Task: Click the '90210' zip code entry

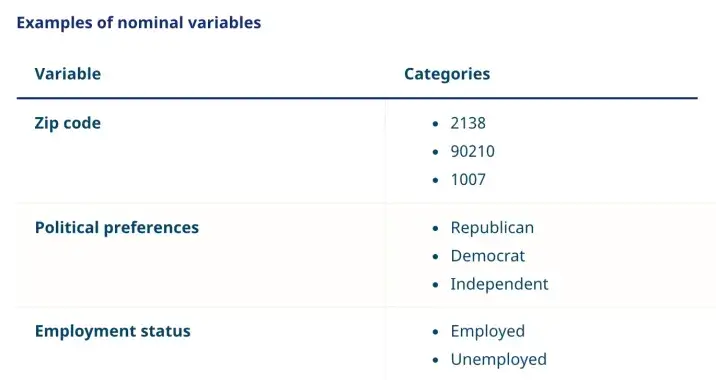Action: pyautogui.click(x=473, y=152)
